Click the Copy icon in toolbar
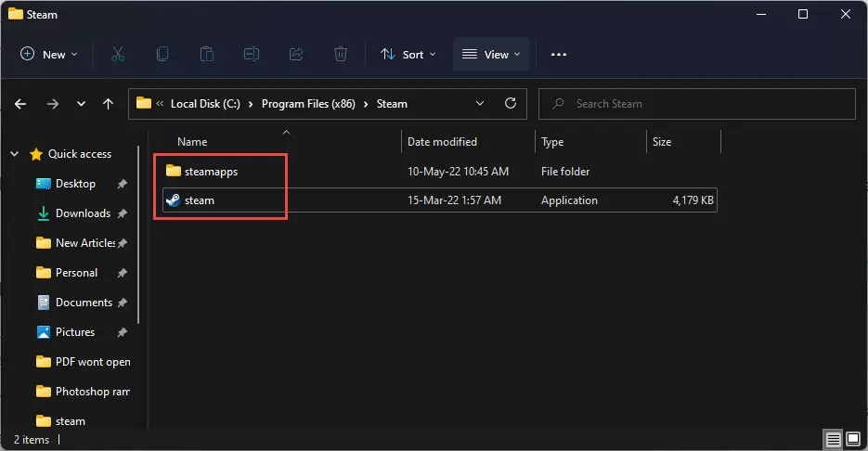The width and height of the screenshot is (868, 451). [x=162, y=54]
